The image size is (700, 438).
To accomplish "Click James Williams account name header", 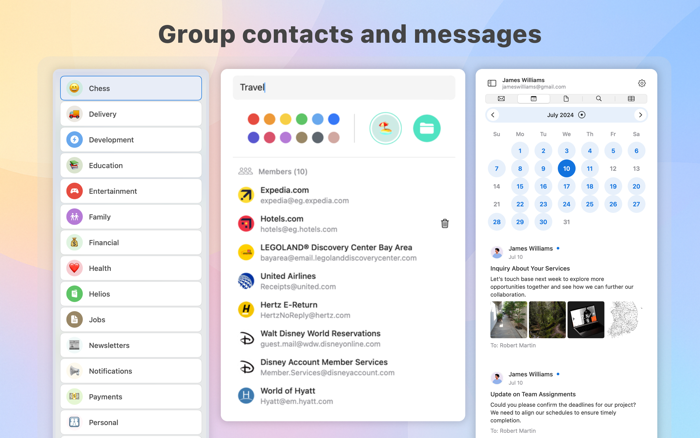I will click(523, 80).
